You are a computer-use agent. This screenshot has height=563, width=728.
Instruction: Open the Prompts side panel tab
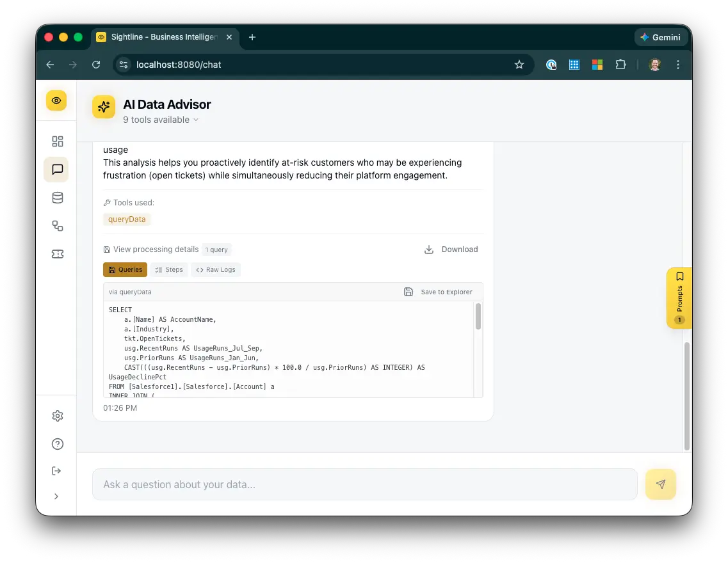coord(679,297)
